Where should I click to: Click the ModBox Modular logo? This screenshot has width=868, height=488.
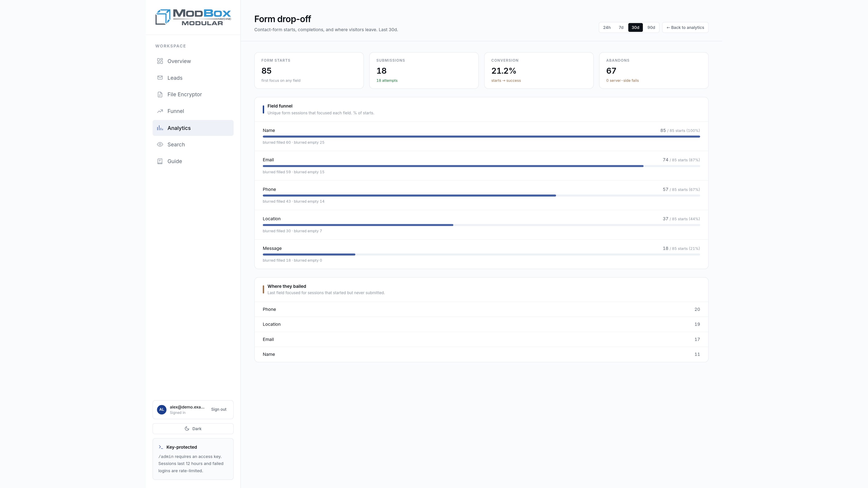(x=193, y=17)
